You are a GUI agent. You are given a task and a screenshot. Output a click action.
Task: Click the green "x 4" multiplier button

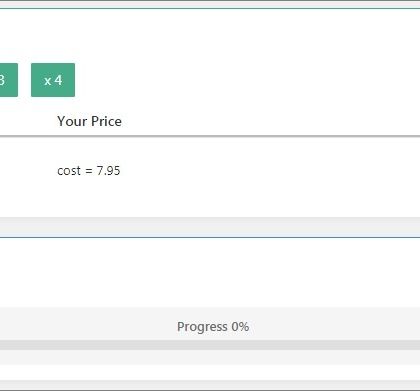(x=53, y=80)
